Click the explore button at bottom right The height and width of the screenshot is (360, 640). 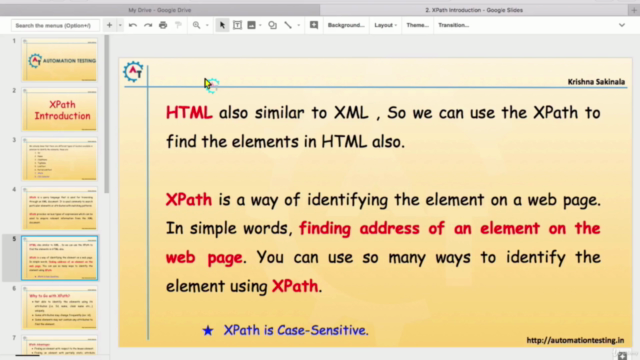(x=622, y=356)
